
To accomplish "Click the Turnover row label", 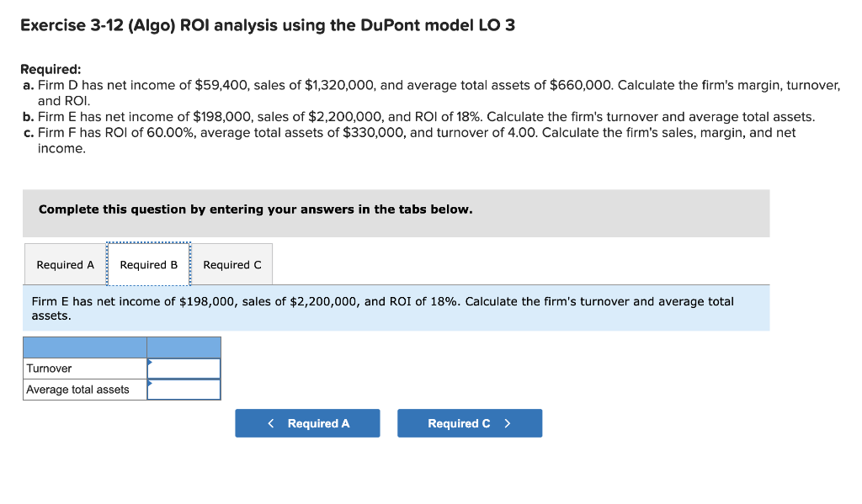I will click(x=49, y=368).
